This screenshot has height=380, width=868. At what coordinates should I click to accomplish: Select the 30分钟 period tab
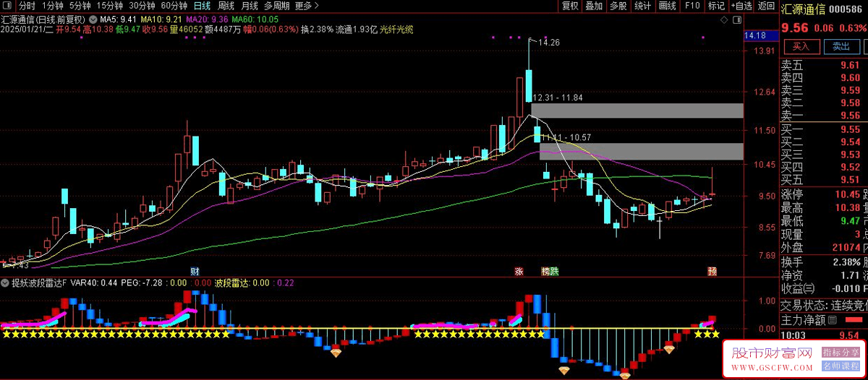(142, 6)
